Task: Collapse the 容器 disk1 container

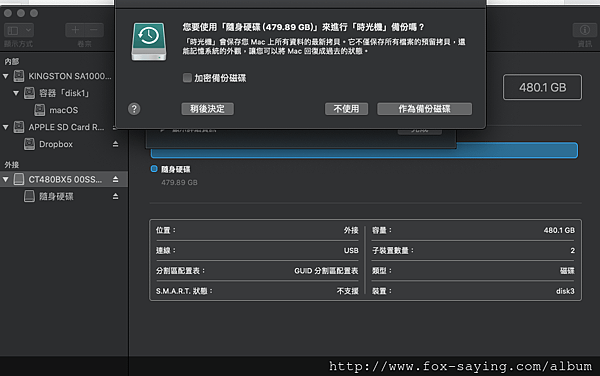Action: [16, 93]
